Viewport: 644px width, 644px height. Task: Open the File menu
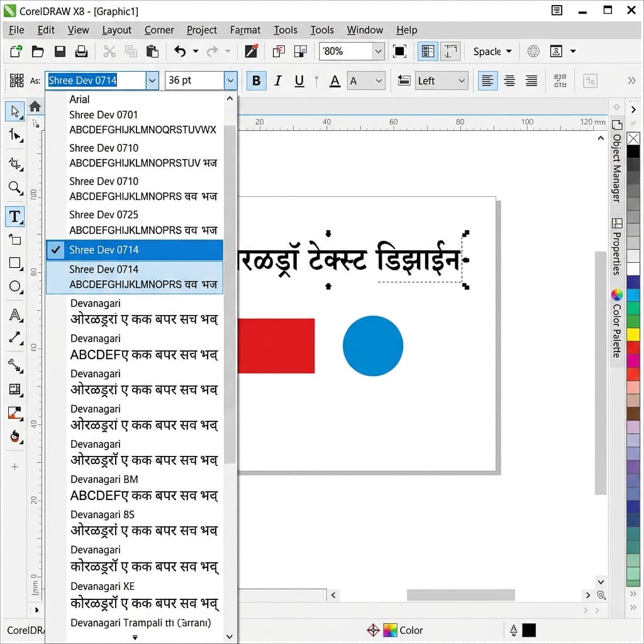point(16,30)
